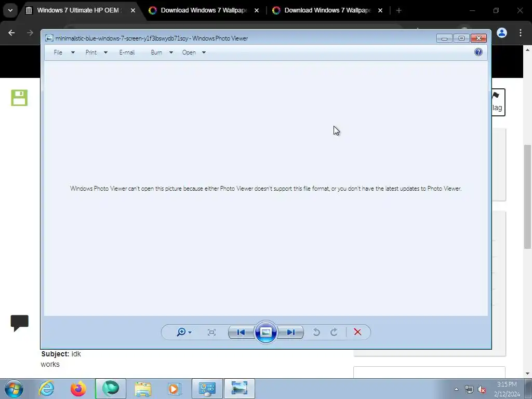Click Show desktop strip at taskbar end

pyautogui.click(x=528, y=389)
